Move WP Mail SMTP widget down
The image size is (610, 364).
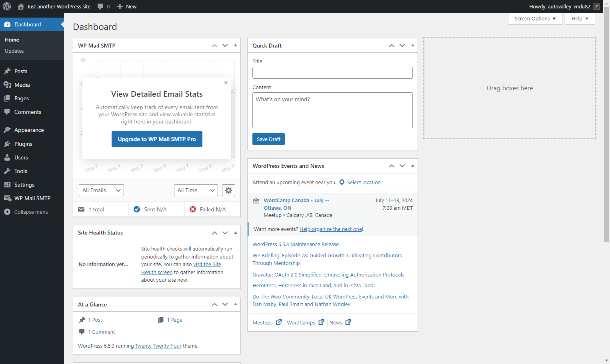tap(225, 46)
